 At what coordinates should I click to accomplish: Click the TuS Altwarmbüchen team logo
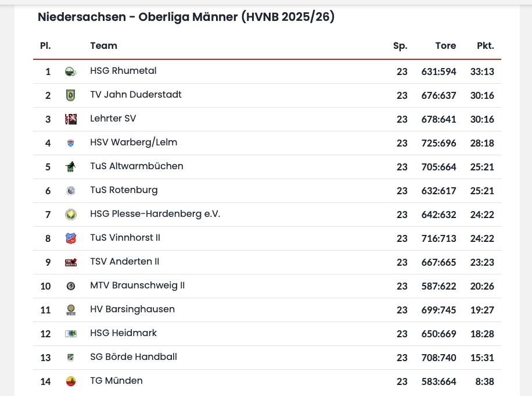[x=70, y=167]
